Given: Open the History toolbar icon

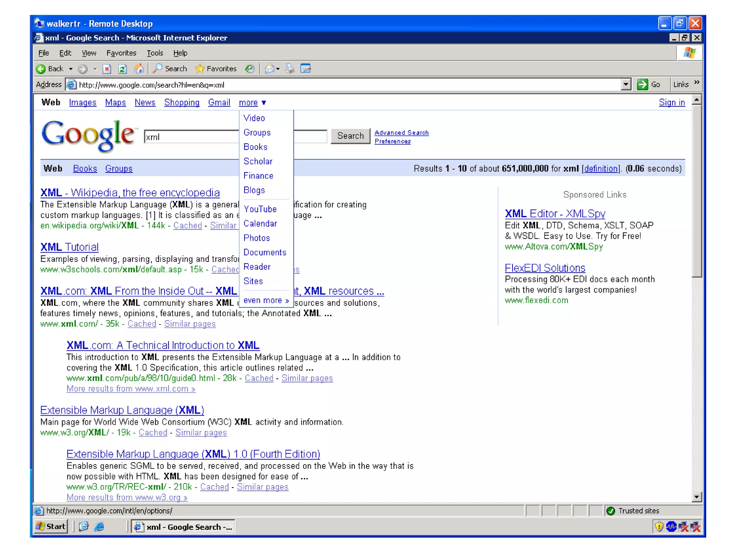Looking at the screenshot, I should (x=249, y=69).
